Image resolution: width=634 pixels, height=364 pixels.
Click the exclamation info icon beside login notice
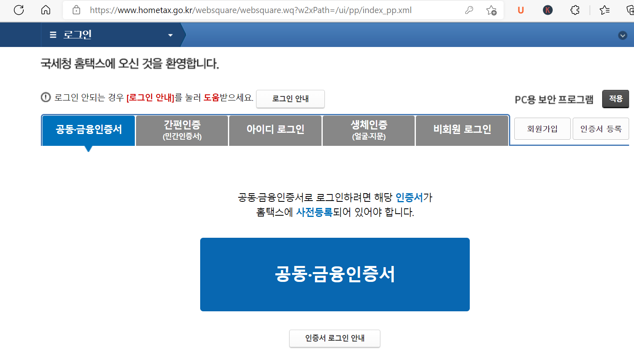click(x=46, y=97)
